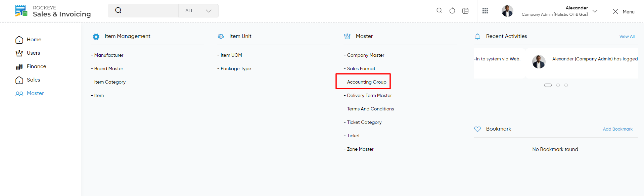The width and height of the screenshot is (644, 196).
Task: Open the apps grid icon
Action: click(x=485, y=11)
